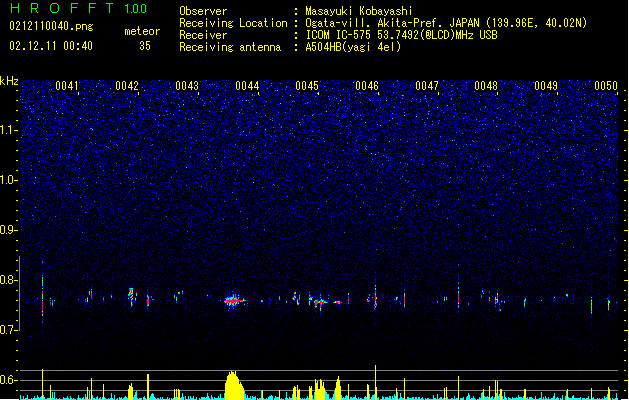Viewport: 629px width, 400px height.
Task: Click the date stamp 02.12.11 00:40
Action: pyautogui.click(x=51, y=46)
